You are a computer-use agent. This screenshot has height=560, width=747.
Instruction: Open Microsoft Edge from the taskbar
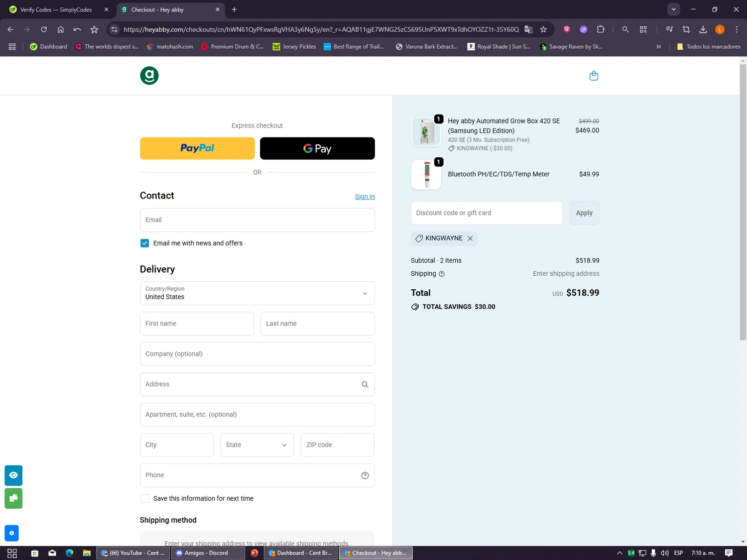(69, 553)
